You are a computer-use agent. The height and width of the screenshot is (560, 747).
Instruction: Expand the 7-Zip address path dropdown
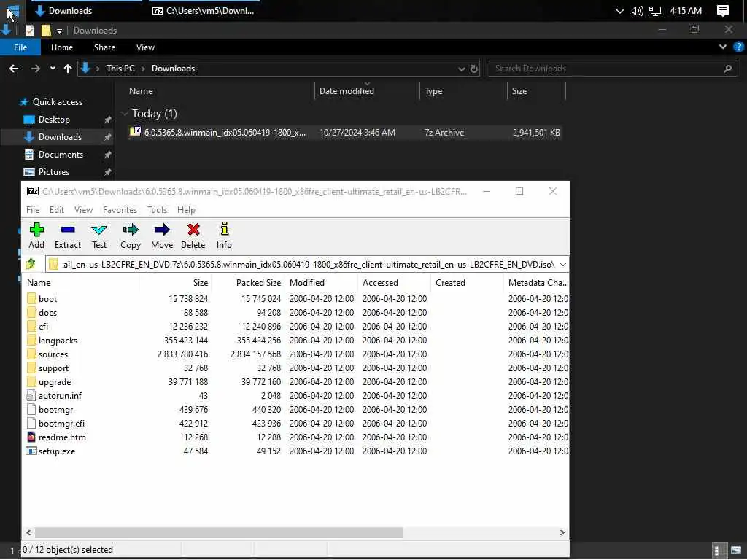(x=562, y=264)
